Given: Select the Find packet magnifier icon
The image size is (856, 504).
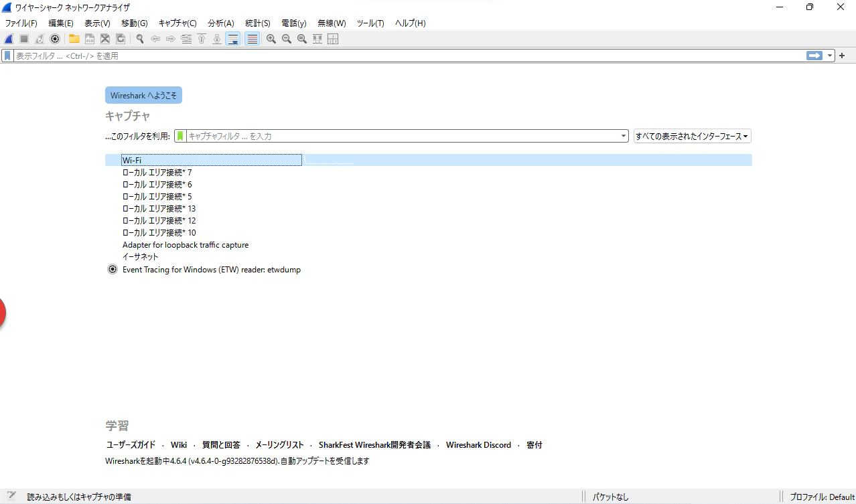Looking at the screenshot, I should pyautogui.click(x=139, y=39).
